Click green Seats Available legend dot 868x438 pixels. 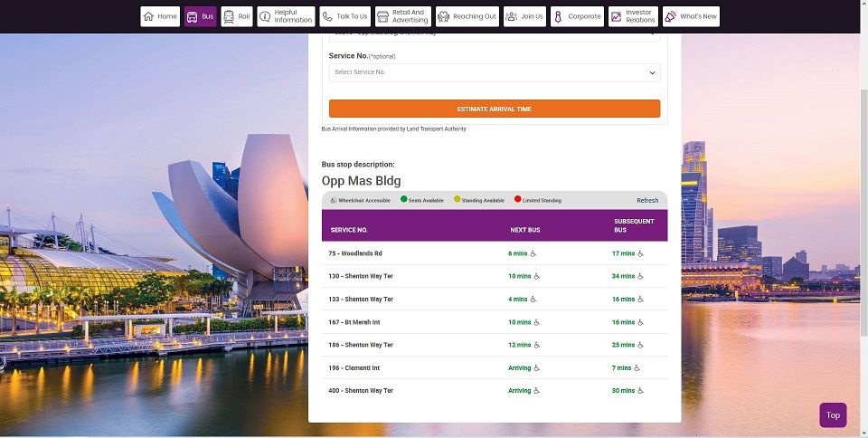(403, 199)
